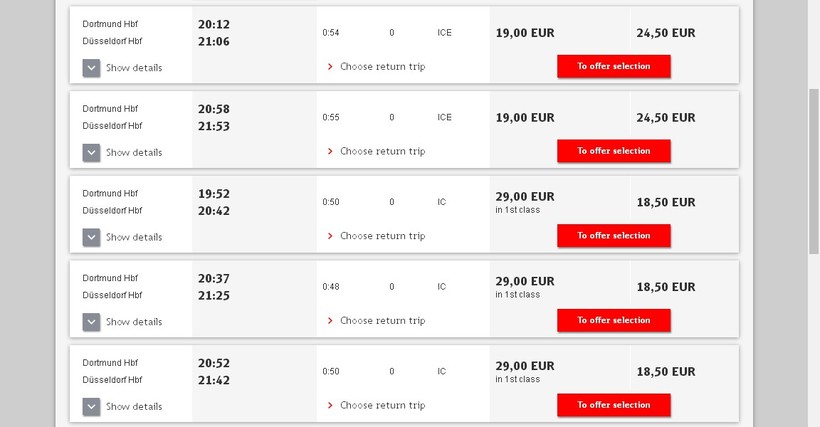Choose return trip for the 20:58 ICE
The image size is (820, 427).
pos(376,152)
